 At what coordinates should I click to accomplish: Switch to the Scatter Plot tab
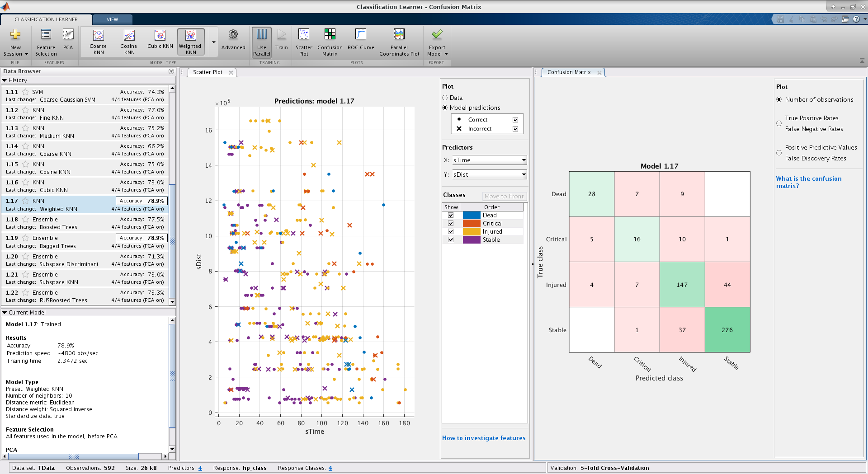(x=208, y=72)
